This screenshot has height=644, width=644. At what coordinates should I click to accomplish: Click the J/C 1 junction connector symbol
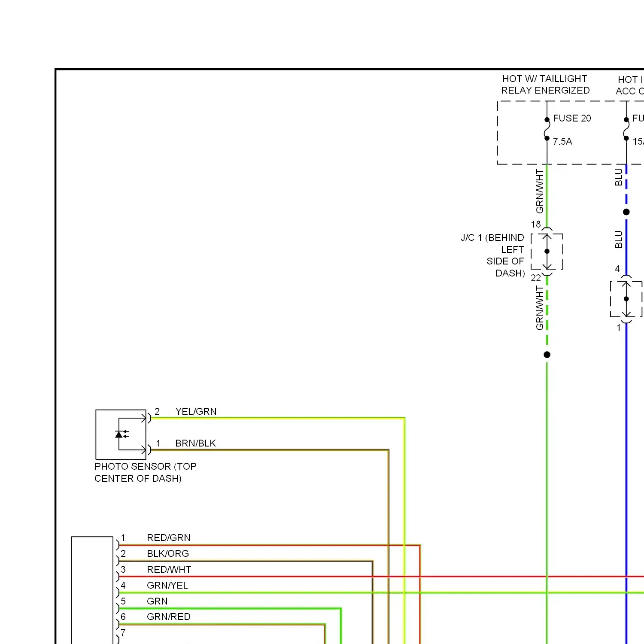(x=547, y=252)
